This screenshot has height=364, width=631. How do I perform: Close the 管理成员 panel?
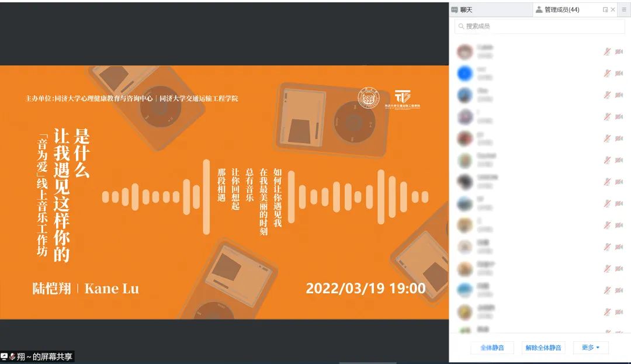[x=613, y=10]
